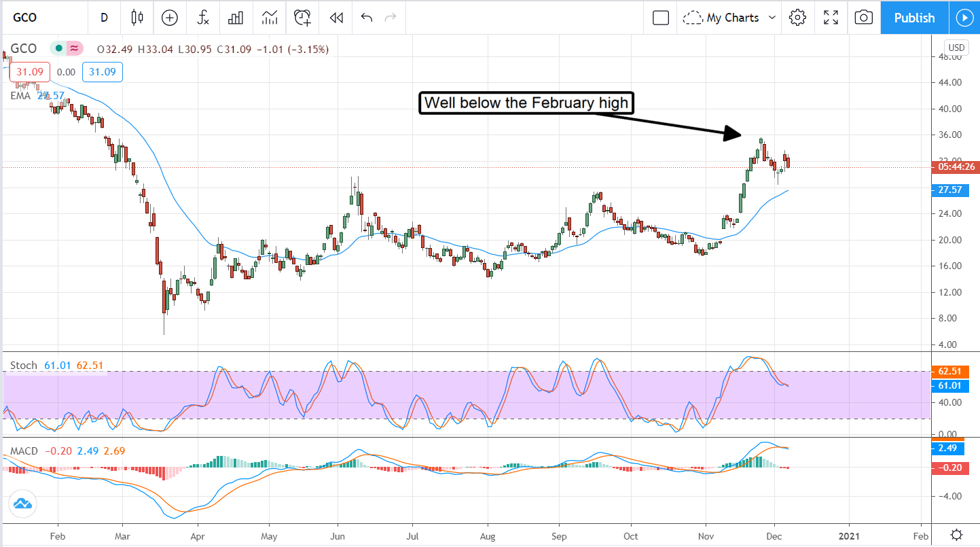Take a chart snapshot with camera
The image size is (980, 547).
[863, 18]
